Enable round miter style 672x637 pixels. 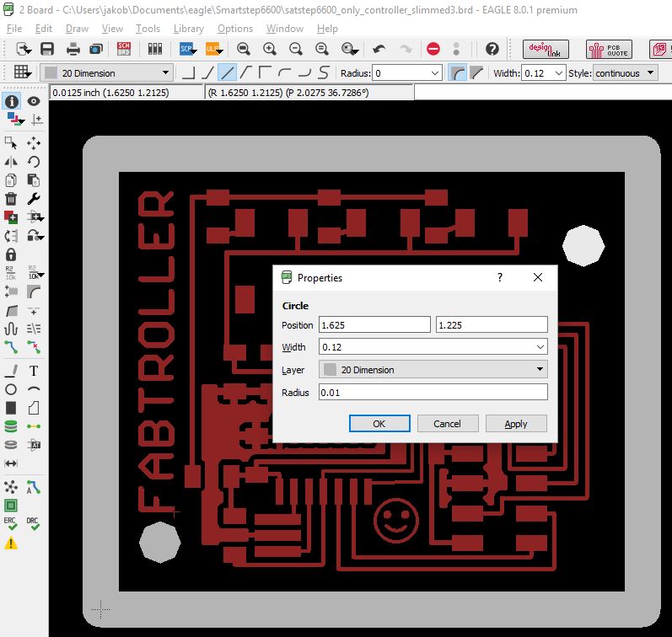pos(457,73)
